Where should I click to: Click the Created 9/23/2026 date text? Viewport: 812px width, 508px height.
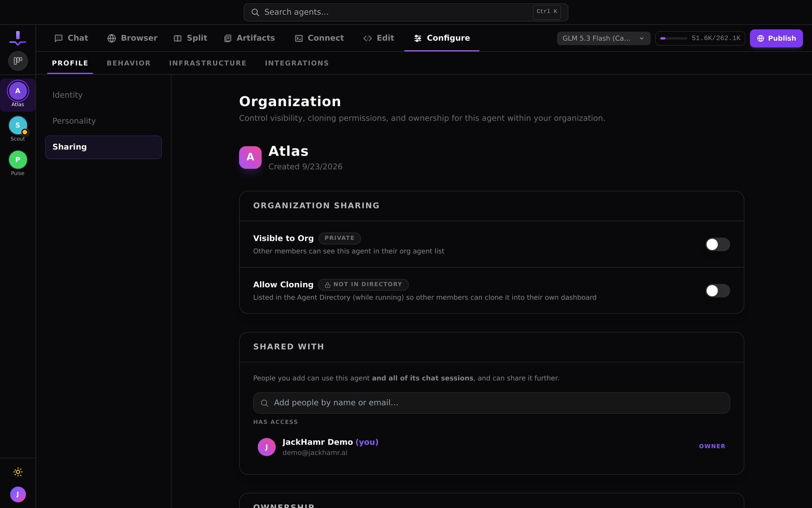click(x=306, y=167)
